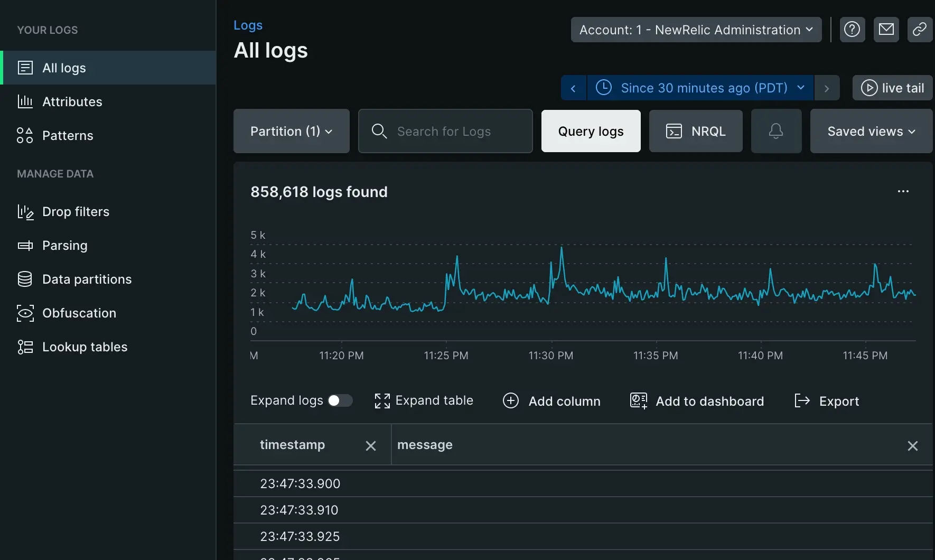Open Patterns in the sidebar
Viewport: 935px width, 560px height.
pos(108,135)
